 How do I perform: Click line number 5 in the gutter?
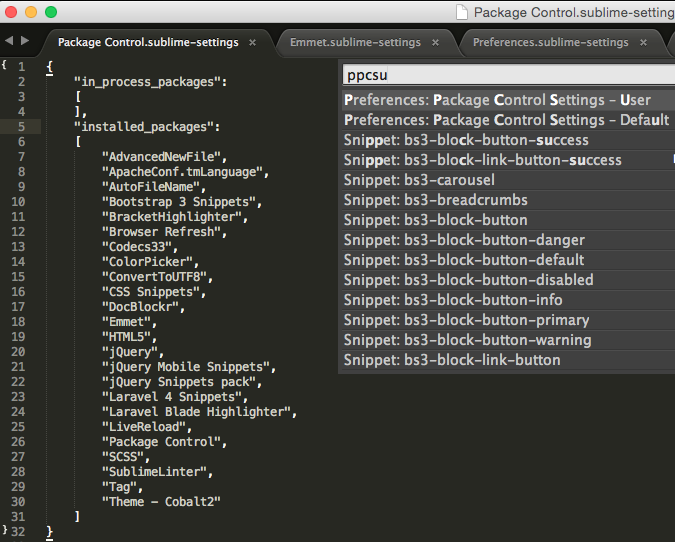tap(22, 127)
